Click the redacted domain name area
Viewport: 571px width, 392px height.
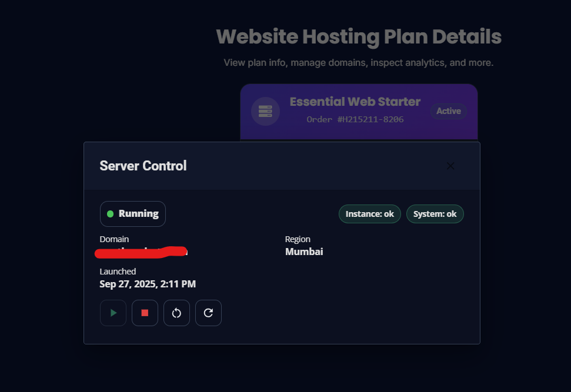tap(141, 252)
